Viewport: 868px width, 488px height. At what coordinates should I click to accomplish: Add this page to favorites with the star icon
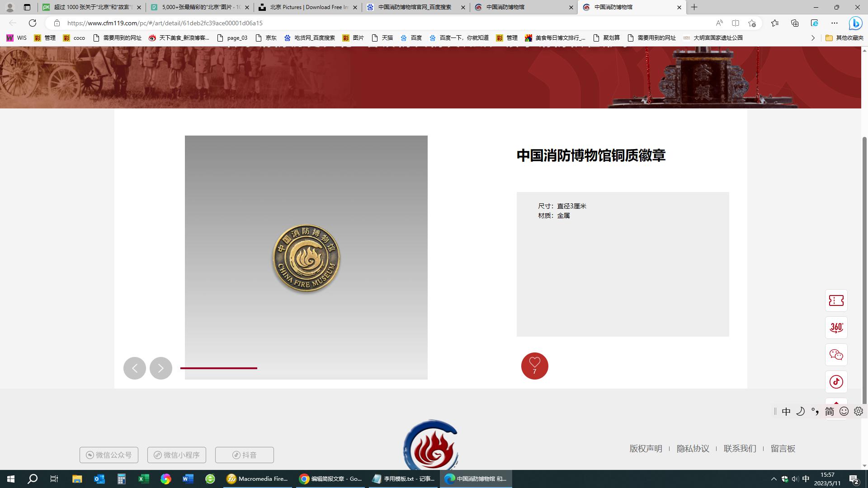pyautogui.click(x=752, y=23)
